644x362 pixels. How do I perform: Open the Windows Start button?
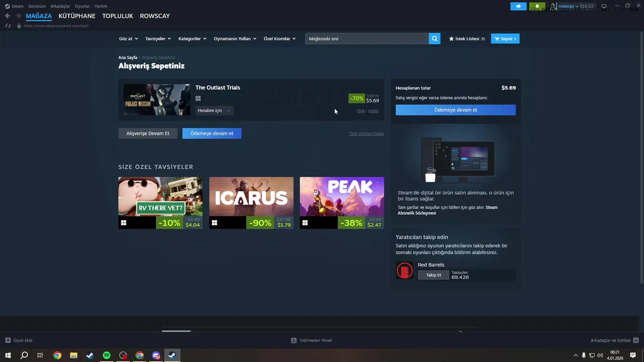[x=8, y=355]
